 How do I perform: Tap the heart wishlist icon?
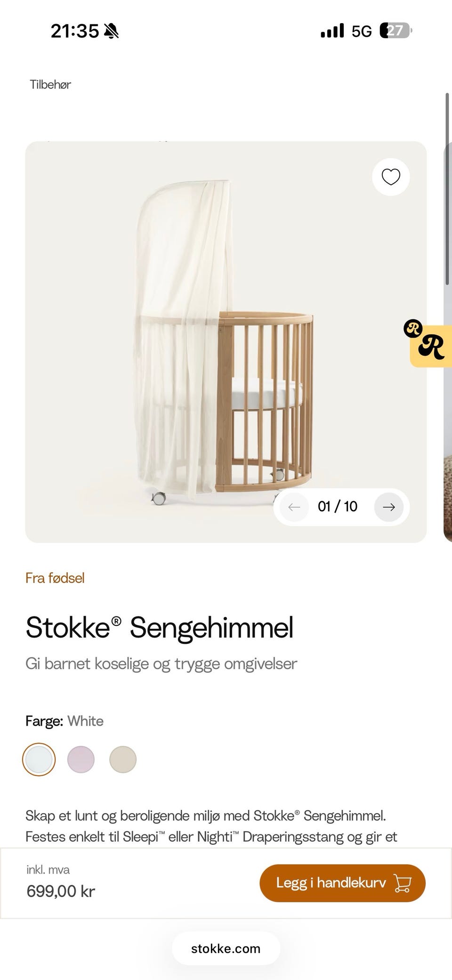click(x=391, y=177)
